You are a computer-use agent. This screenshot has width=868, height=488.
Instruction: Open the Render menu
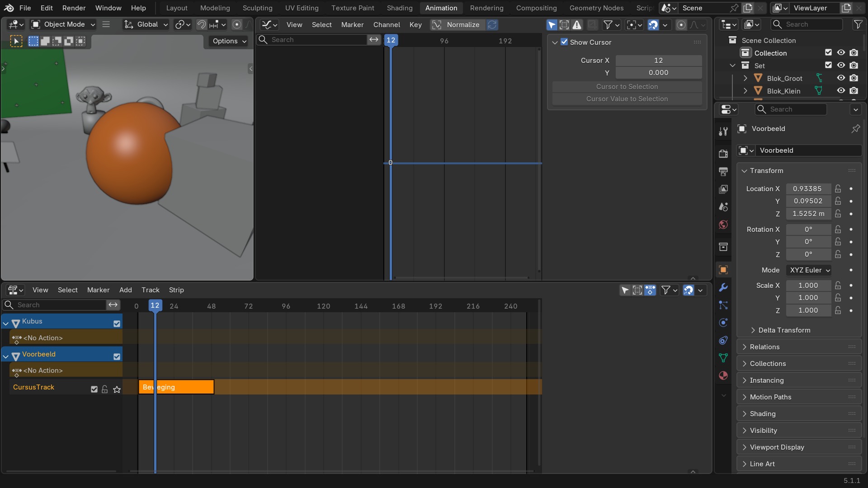point(74,8)
